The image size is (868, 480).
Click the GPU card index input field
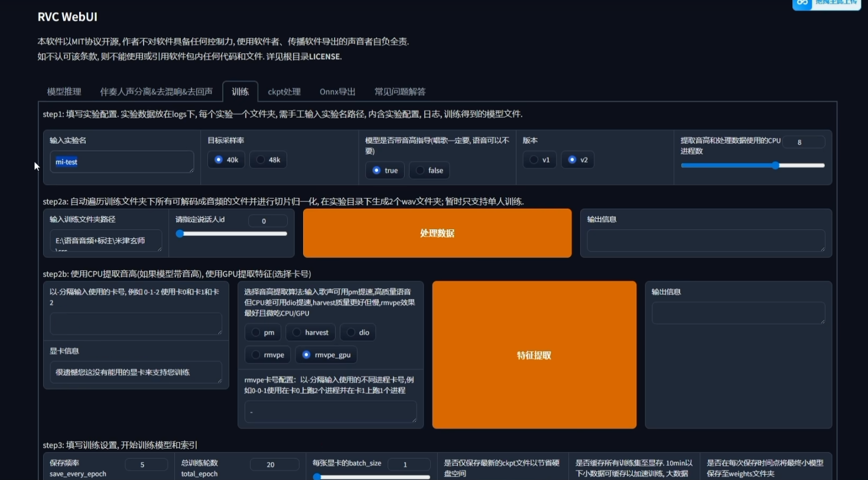[136, 324]
